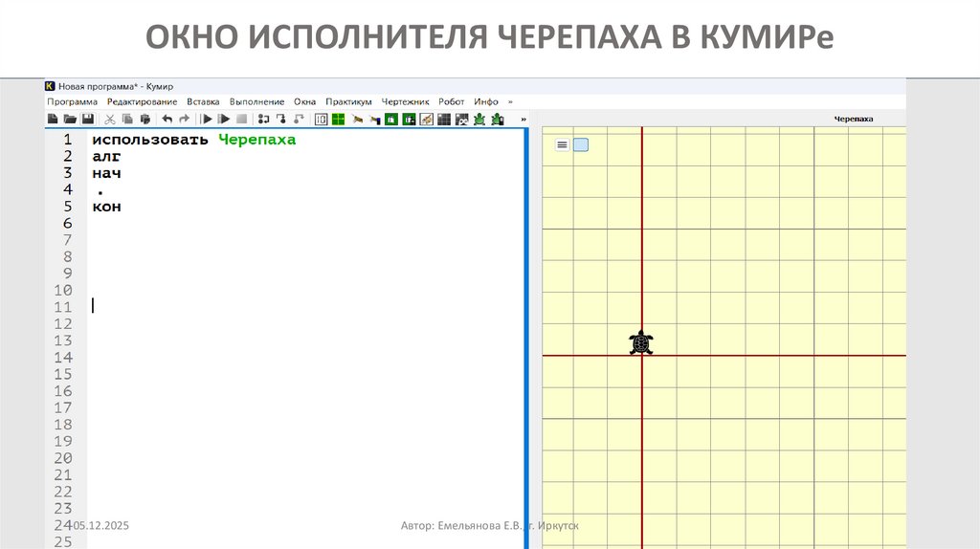980x549 pixels.
Task: Step over with first step icon
Action: (x=264, y=119)
